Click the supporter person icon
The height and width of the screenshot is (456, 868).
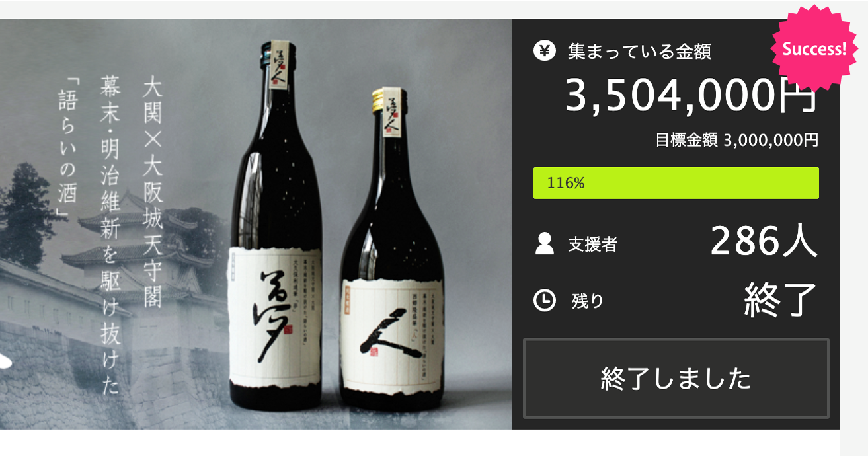point(544,244)
